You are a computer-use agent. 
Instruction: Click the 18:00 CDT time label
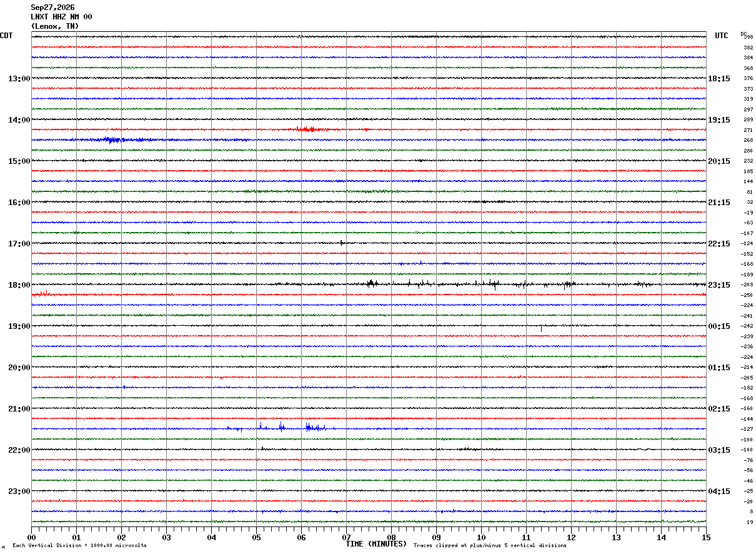[x=19, y=285]
